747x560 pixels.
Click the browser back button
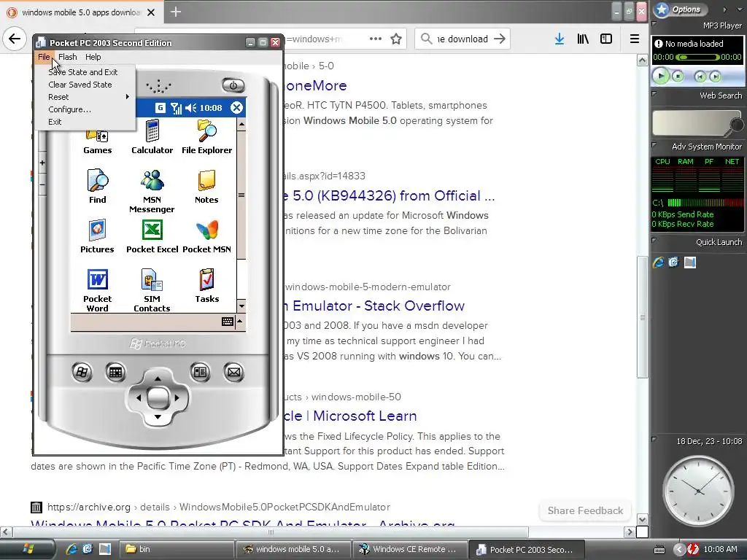pos(15,39)
